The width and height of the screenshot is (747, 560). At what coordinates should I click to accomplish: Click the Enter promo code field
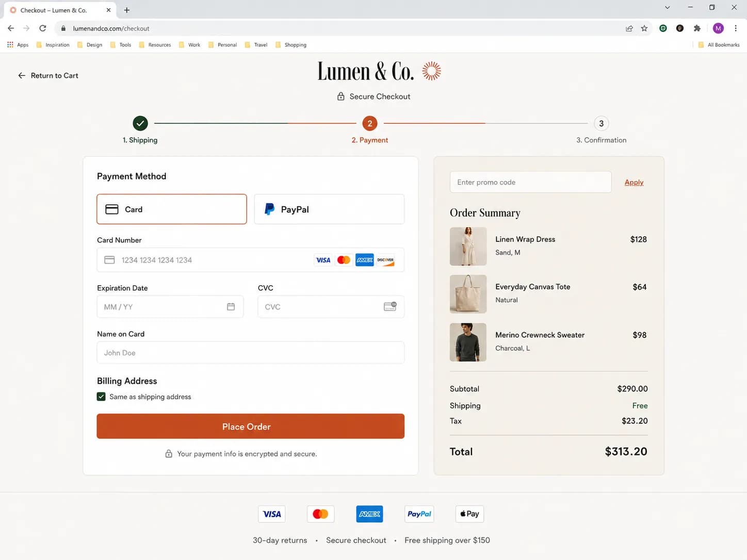pos(531,182)
